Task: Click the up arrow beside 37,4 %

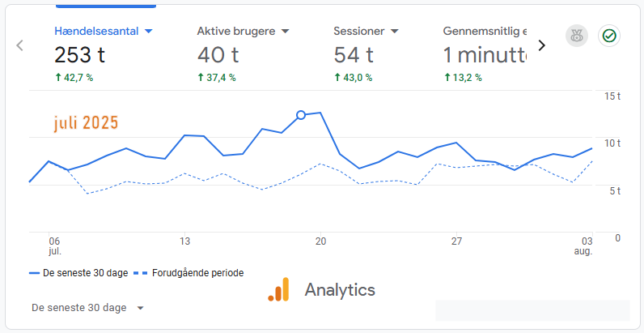Action: (x=201, y=77)
